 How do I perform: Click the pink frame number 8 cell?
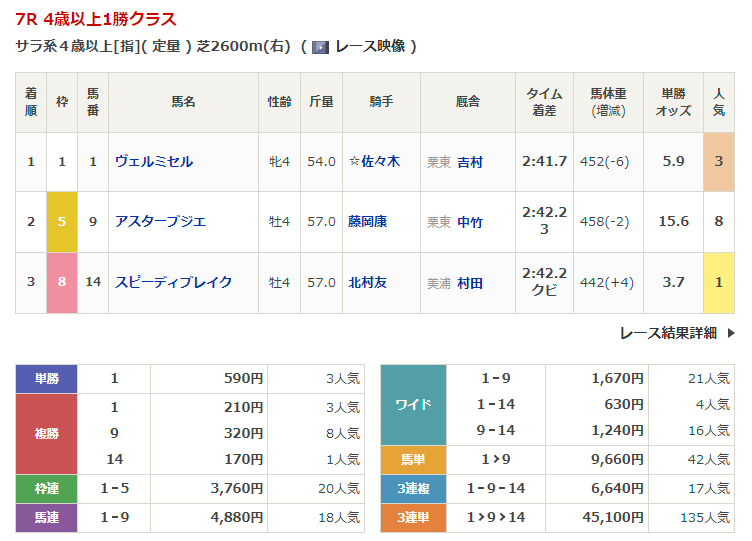coord(62,282)
